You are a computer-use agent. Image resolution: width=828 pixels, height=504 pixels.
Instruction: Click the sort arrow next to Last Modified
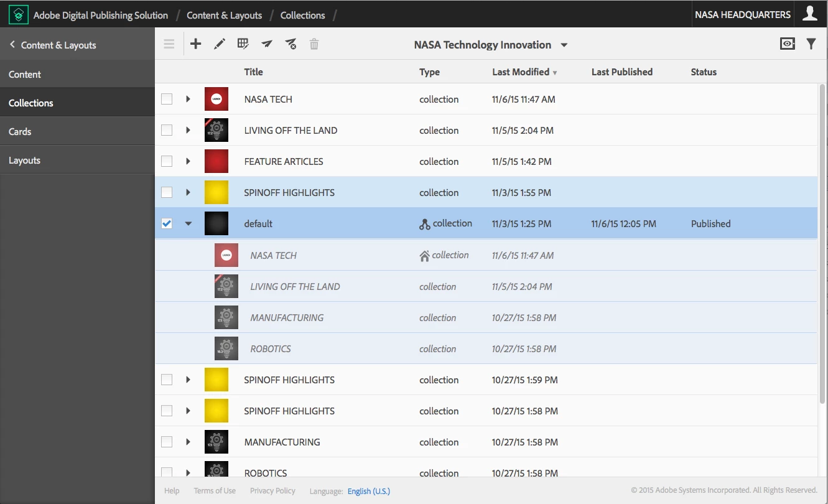(x=555, y=73)
